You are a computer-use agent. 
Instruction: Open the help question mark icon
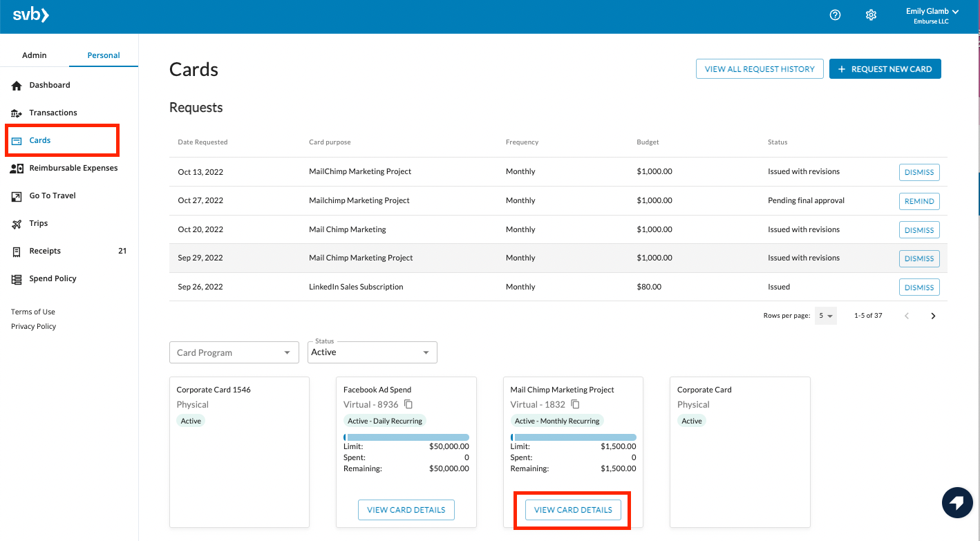pos(835,15)
